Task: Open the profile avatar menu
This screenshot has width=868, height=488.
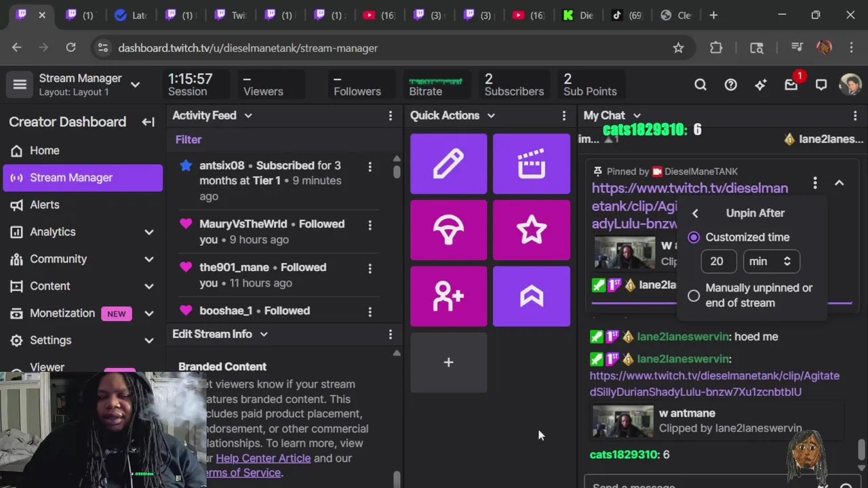Action: point(850,85)
